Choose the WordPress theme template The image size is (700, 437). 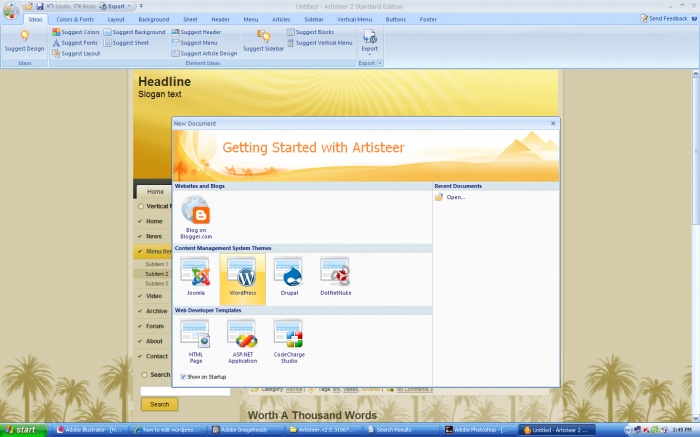pyautogui.click(x=242, y=279)
